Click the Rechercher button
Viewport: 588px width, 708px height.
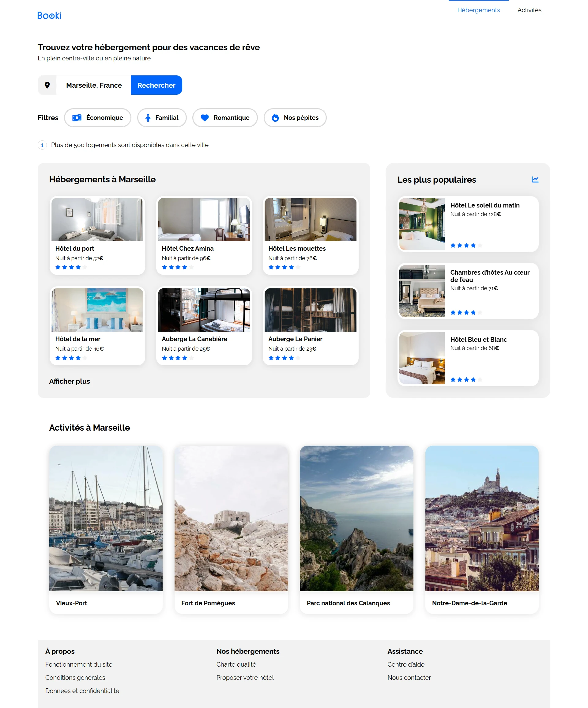(156, 85)
